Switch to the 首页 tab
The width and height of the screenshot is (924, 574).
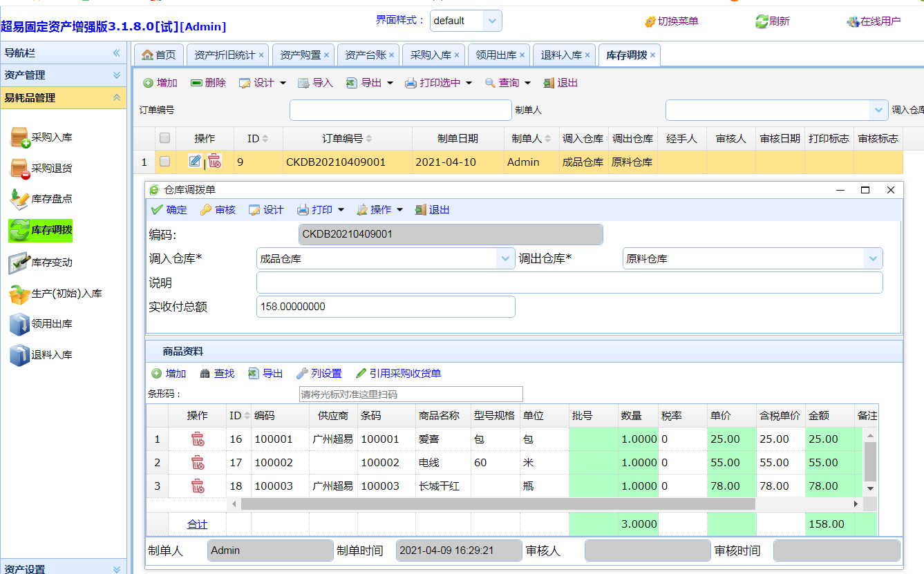click(158, 55)
